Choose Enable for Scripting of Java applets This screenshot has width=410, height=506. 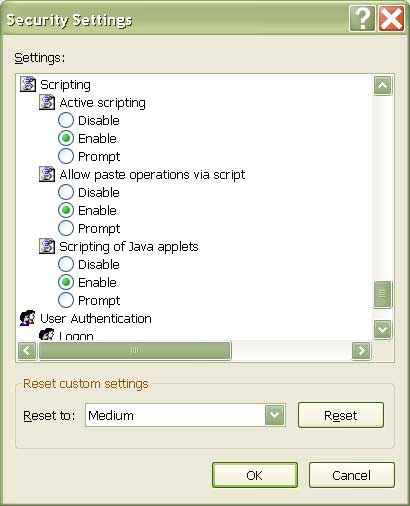(x=66, y=282)
